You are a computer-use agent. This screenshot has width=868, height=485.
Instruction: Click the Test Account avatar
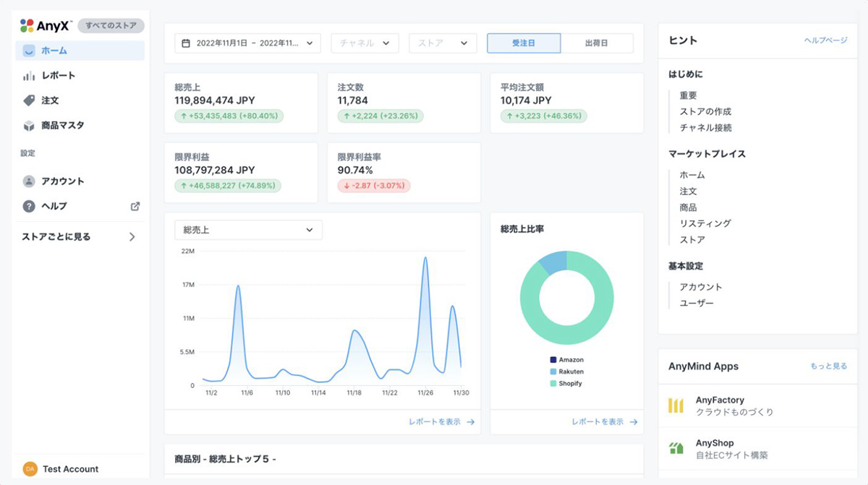coord(30,469)
